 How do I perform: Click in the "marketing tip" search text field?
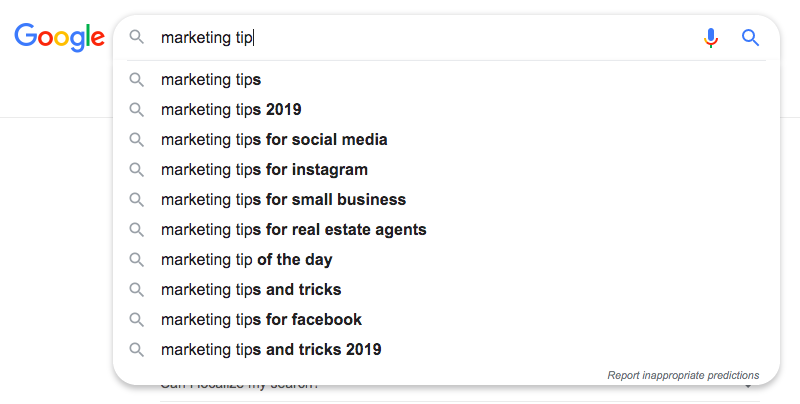tap(420, 38)
